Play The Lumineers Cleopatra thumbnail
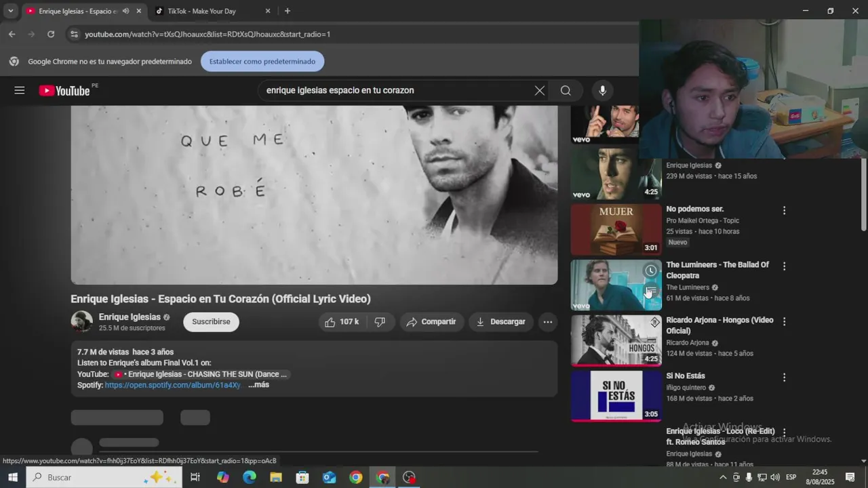This screenshot has height=488, width=868. [616, 285]
